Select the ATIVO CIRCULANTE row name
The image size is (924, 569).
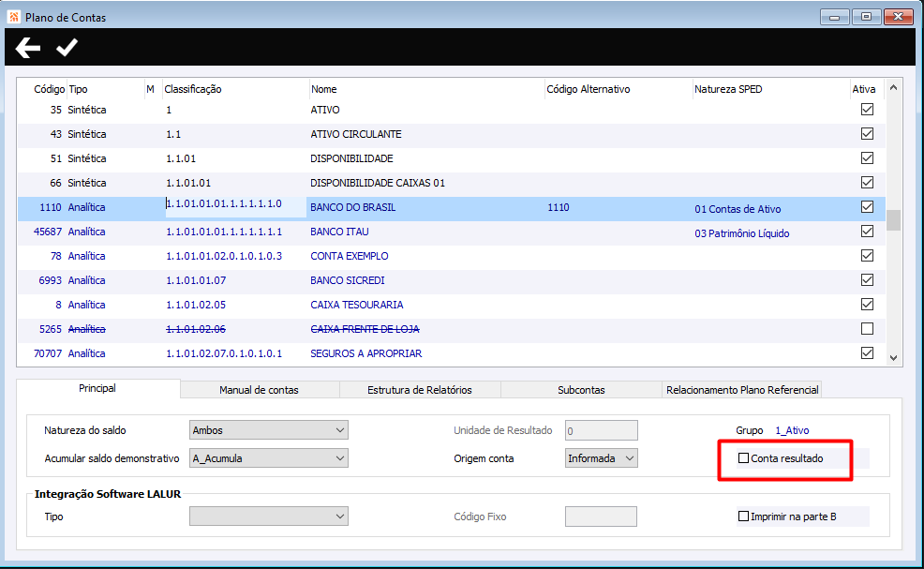tap(356, 134)
